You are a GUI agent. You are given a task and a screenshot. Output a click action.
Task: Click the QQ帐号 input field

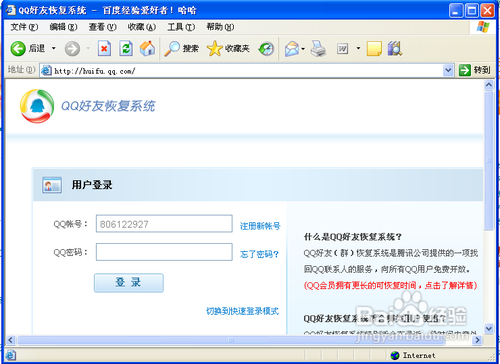164,223
